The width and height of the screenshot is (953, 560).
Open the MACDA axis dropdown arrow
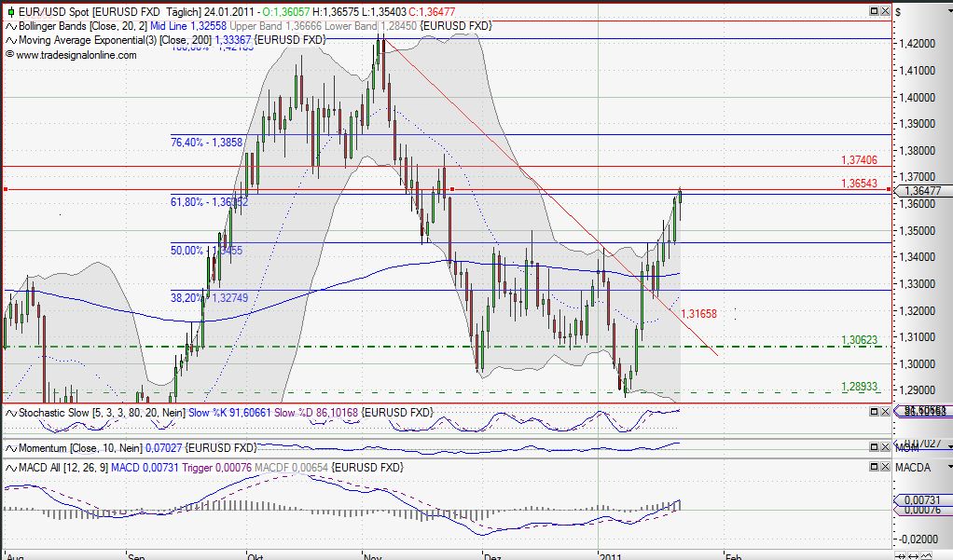[949, 466]
